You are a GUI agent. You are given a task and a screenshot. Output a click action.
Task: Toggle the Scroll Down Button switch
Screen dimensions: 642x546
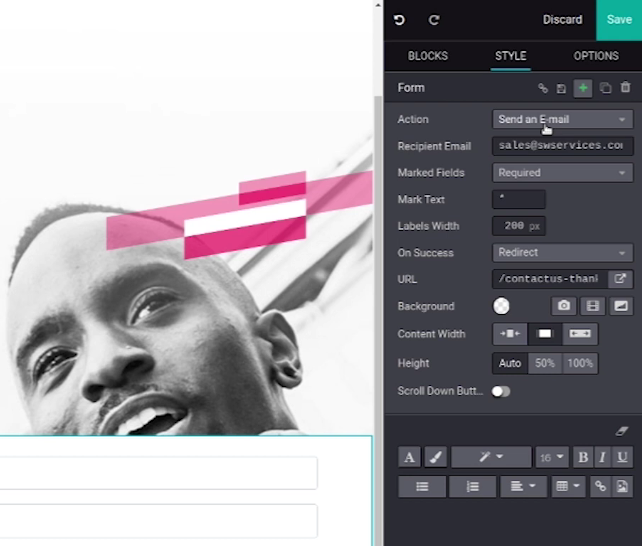(501, 392)
